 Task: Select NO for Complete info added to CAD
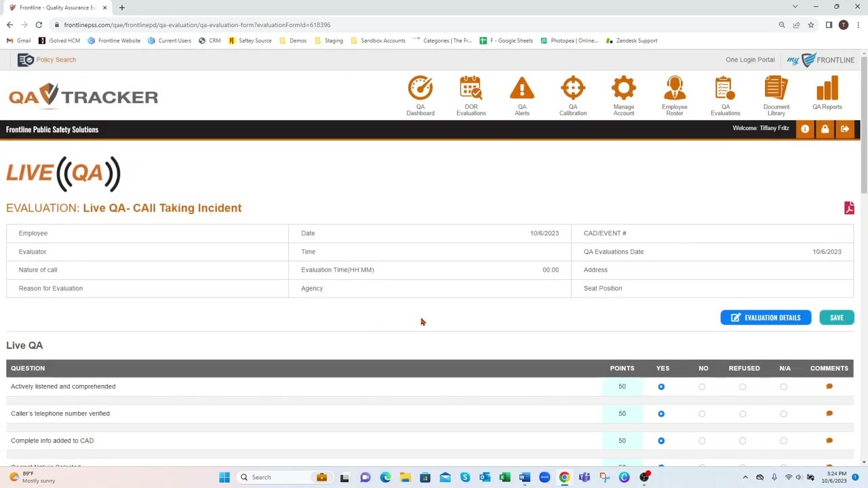pos(702,441)
